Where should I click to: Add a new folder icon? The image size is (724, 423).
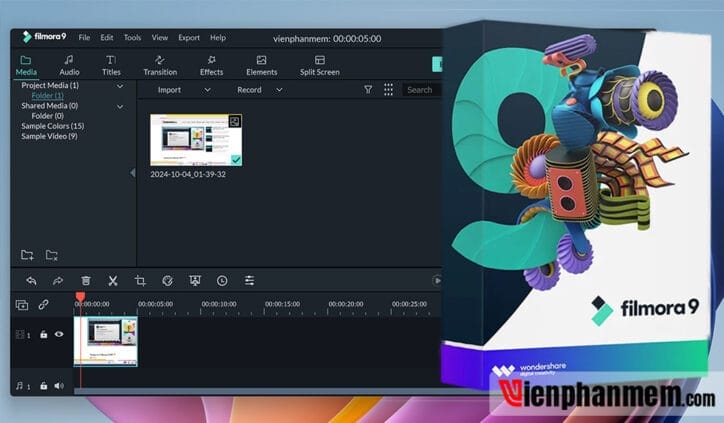(27, 255)
